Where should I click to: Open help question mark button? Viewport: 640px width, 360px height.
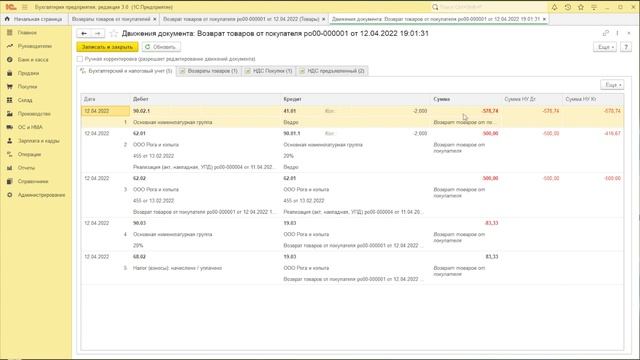(626, 47)
